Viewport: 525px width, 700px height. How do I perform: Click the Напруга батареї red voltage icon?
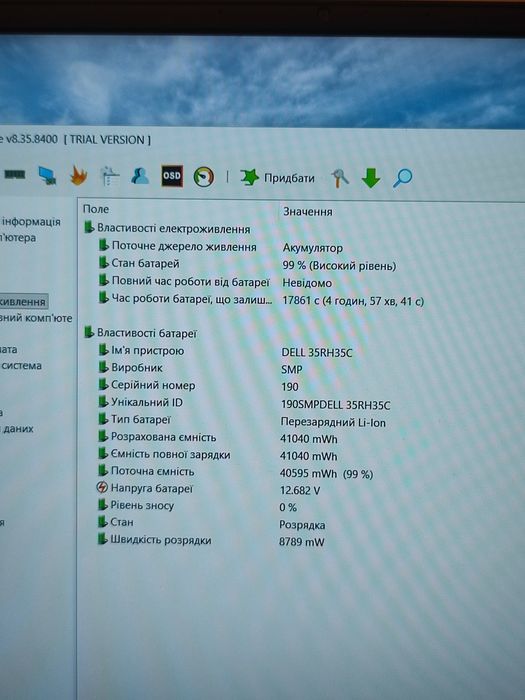tap(102, 488)
